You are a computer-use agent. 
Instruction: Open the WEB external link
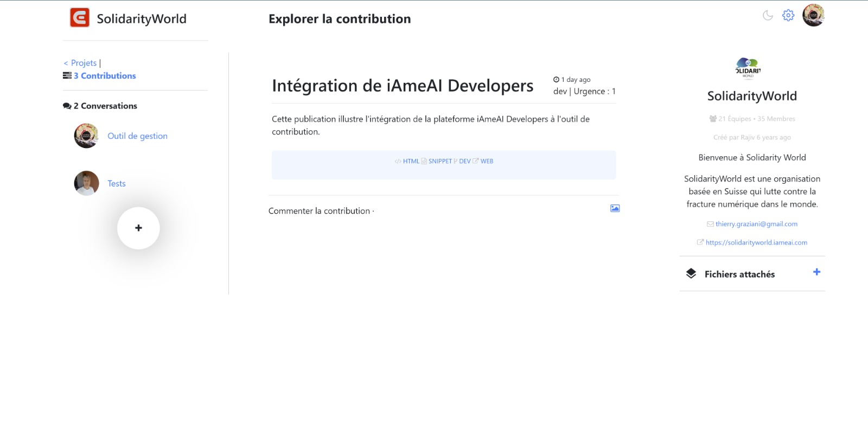pyautogui.click(x=487, y=161)
